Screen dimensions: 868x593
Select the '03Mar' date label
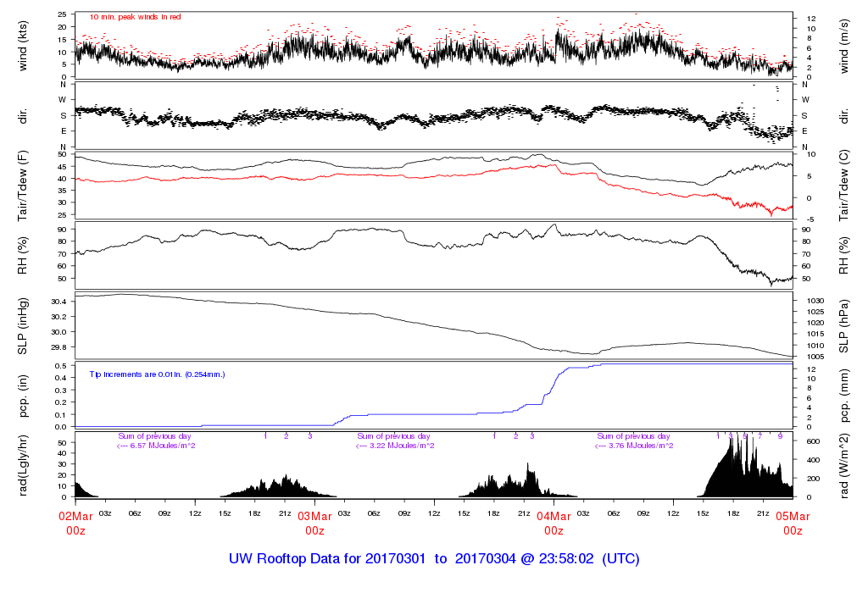(x=315, y=517)
